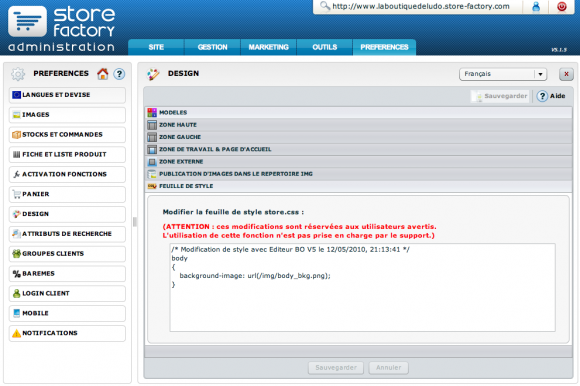Image resolution: width=580 pixels, height=386 pixels.
Task: Click the bottom Sauvegarder button
Action: (x=336, y=368)
